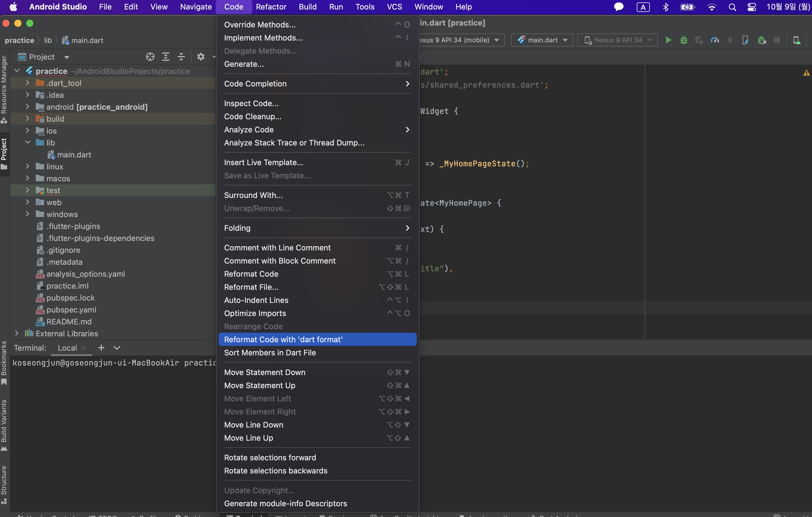Open macOS Spotlight search icon
This screenshot has height=517, width=812.
(732, 7)
